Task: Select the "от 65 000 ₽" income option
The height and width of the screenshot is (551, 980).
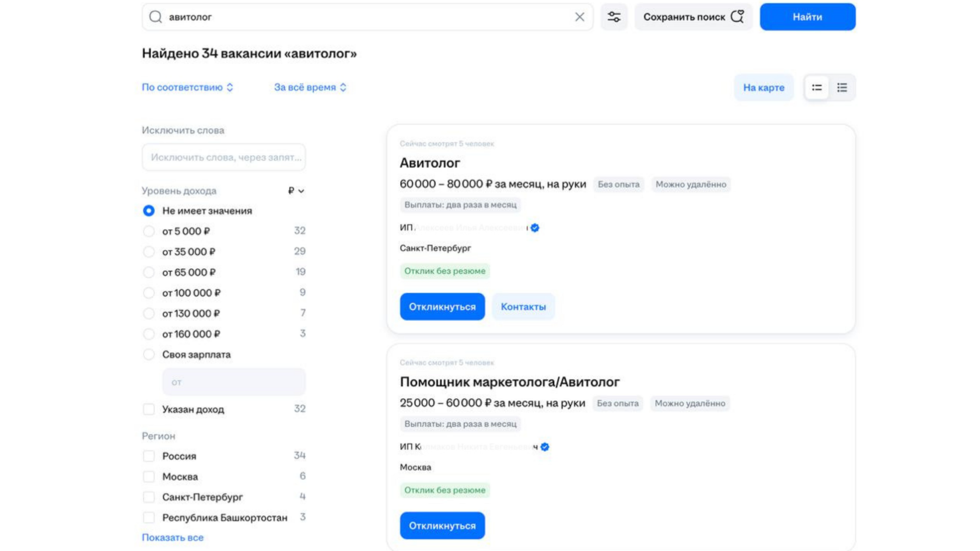Action: (149, 272)
